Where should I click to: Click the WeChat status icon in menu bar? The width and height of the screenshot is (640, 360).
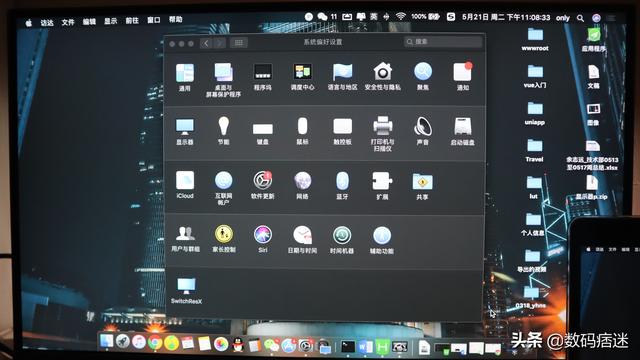pyautogui.click(x=322, y=16)
